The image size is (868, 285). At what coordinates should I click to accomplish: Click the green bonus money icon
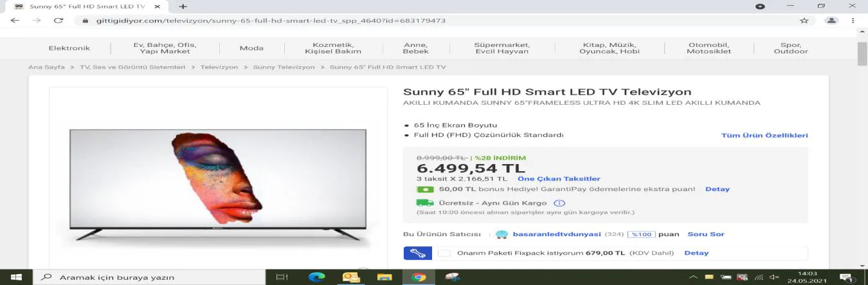(x=424, y=189)
